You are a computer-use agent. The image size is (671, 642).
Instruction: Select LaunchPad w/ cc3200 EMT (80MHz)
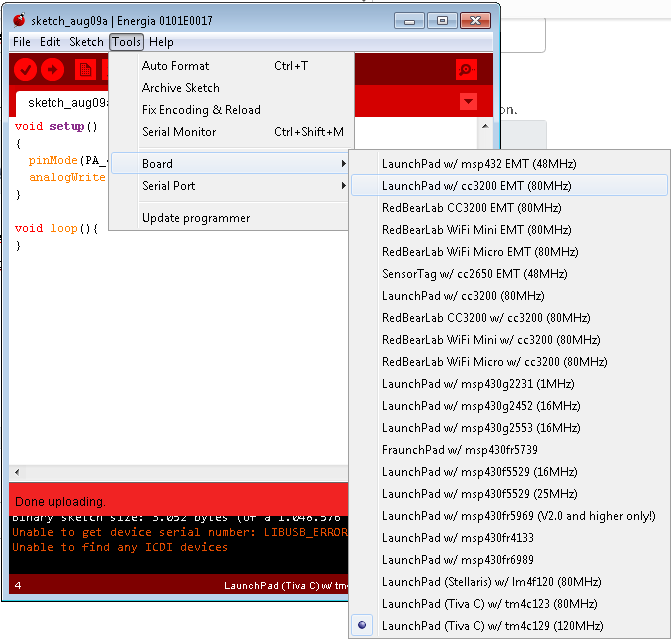pos(509,186)
